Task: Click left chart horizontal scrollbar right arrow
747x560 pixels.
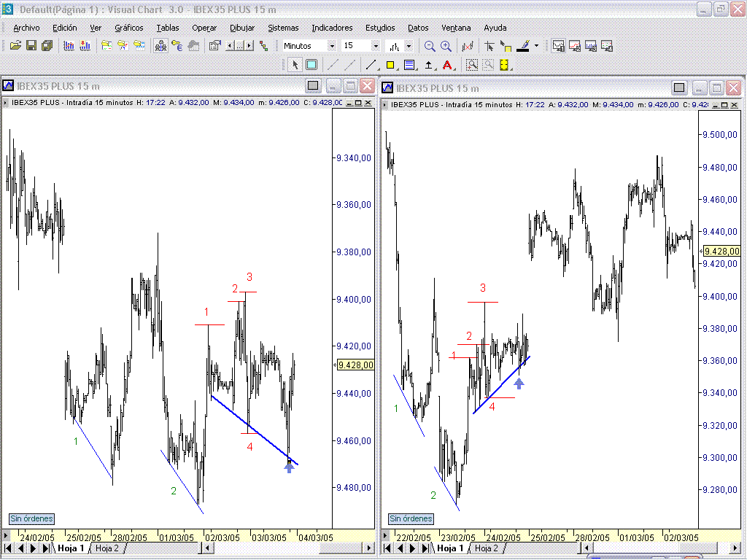Action: click(368, 548)
